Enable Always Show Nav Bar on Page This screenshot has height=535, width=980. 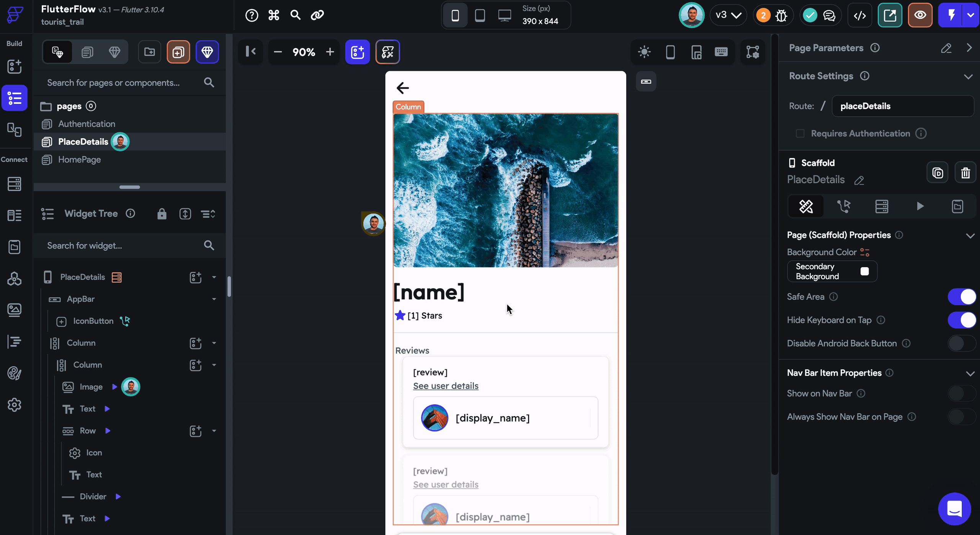point(962,417)
